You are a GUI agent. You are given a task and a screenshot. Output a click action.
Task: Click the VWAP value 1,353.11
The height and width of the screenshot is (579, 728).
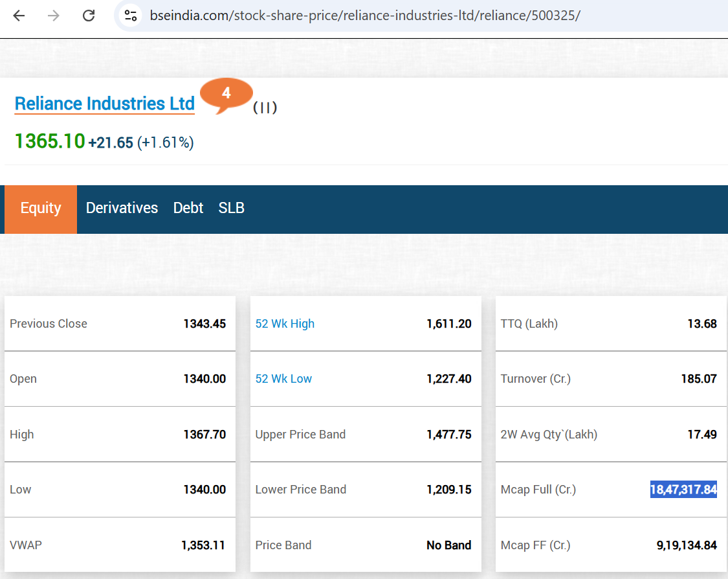coord(203,545)
